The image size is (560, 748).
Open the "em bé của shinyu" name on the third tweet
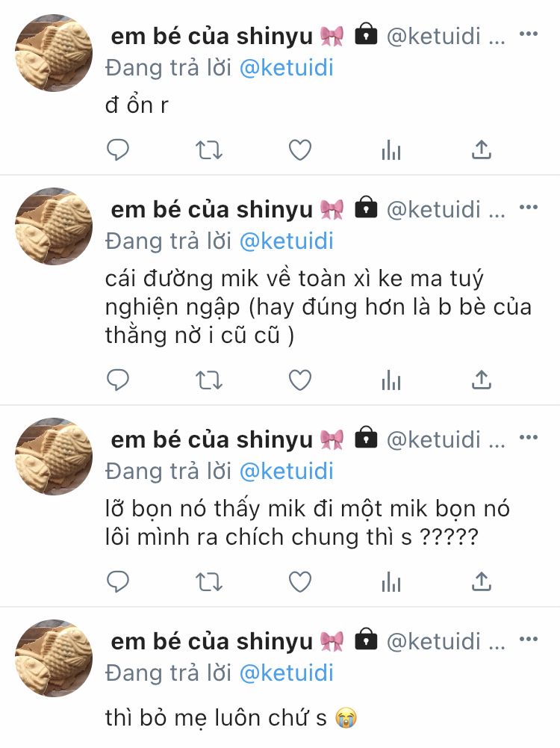211,439
